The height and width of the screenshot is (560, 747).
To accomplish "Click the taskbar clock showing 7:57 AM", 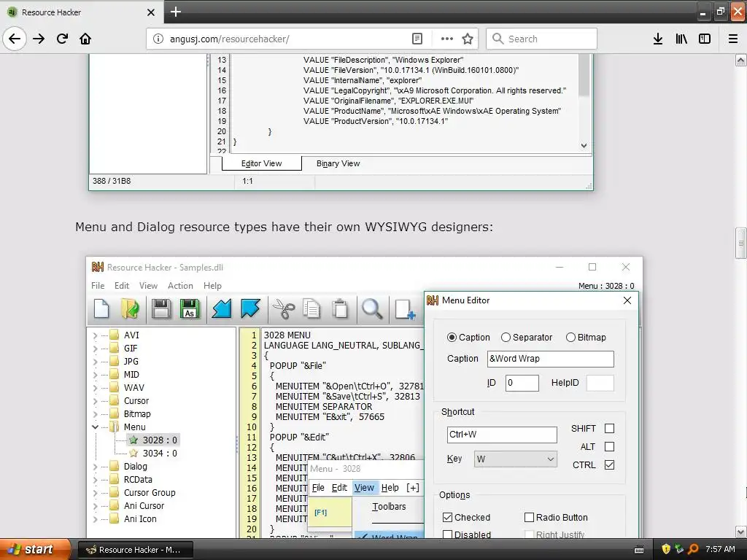I will [x=720, y=549].
